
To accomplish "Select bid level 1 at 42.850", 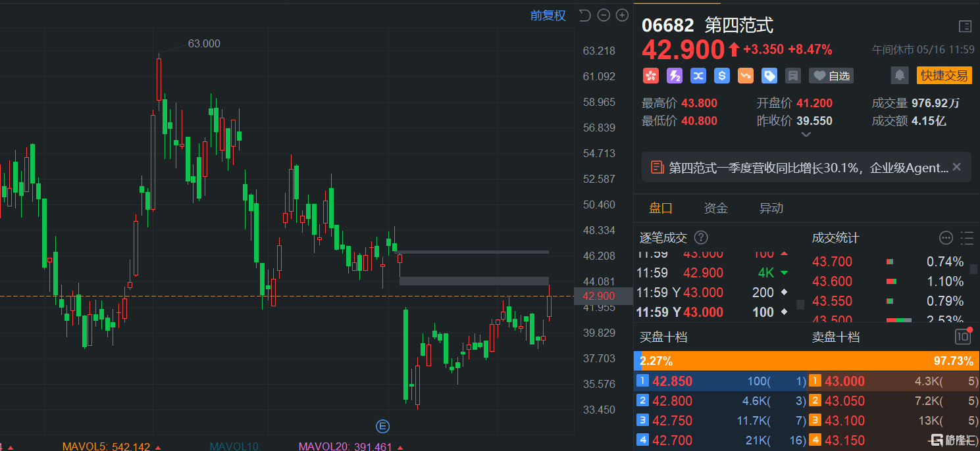I will coord(721,381).
